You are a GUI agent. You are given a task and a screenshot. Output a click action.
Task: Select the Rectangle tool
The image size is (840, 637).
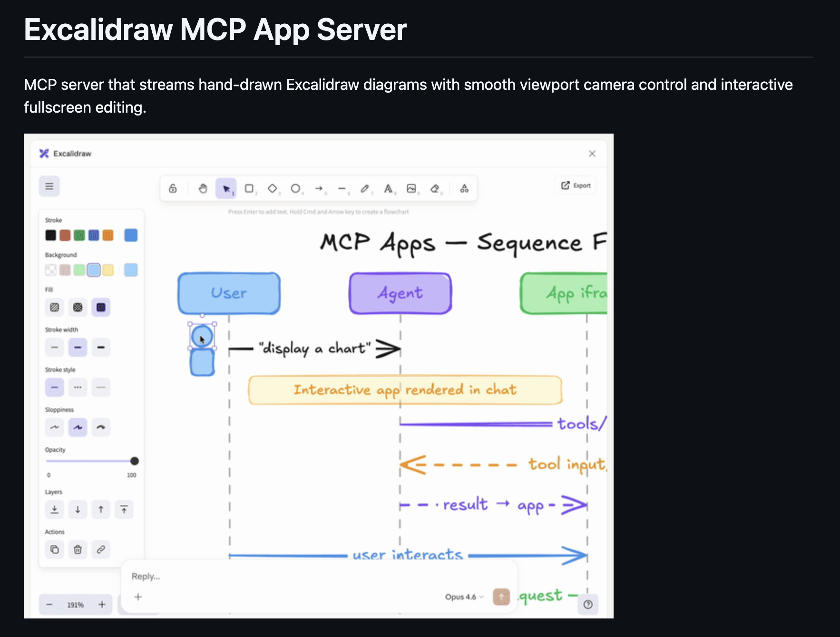249,188
